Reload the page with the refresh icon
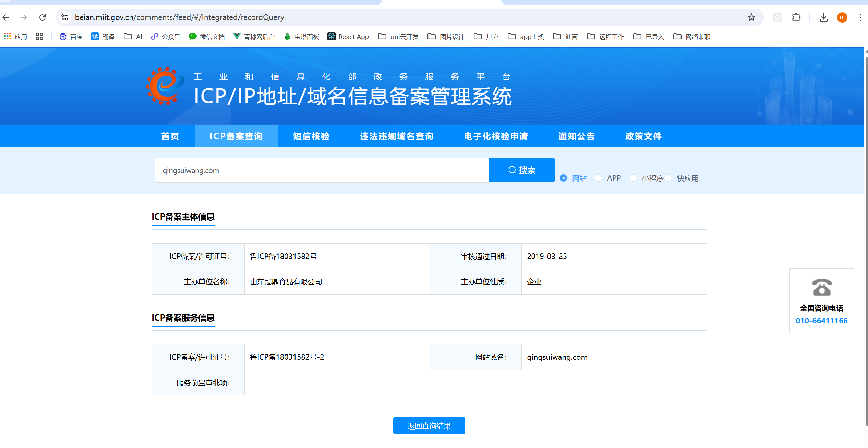 pyautogui.click(x=43, y=17)
